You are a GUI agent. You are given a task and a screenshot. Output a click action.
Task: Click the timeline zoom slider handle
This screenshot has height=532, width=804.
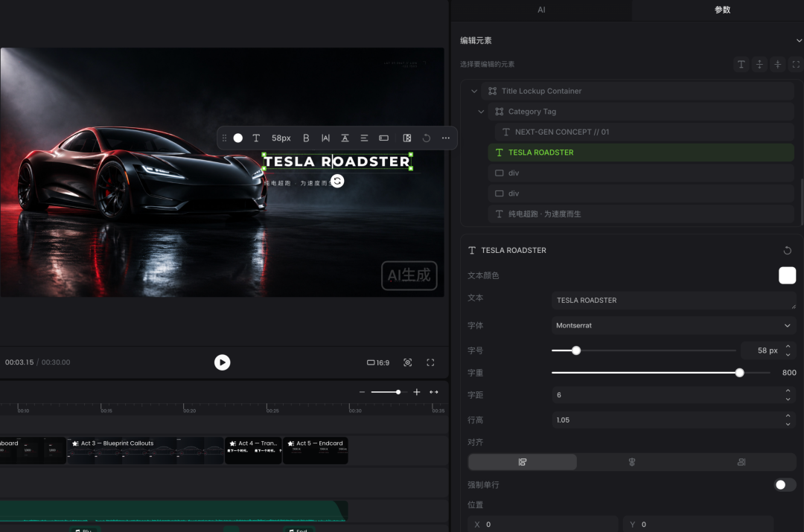pos(398,392)
